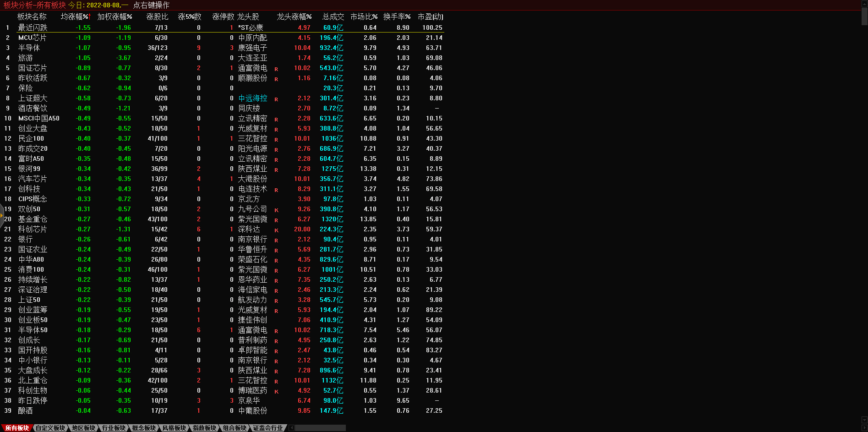The image size is (868, 432).
Task: Click the horizontal scrollbar track beside tabs
Action: 321,428
